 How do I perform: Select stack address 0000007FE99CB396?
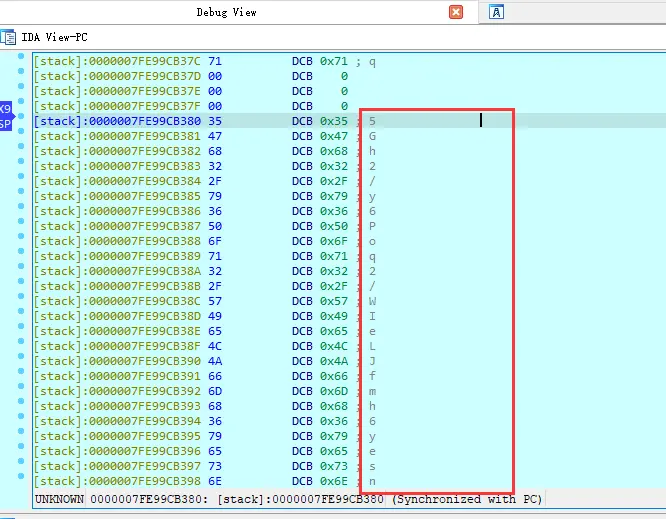tap(117, 451)
